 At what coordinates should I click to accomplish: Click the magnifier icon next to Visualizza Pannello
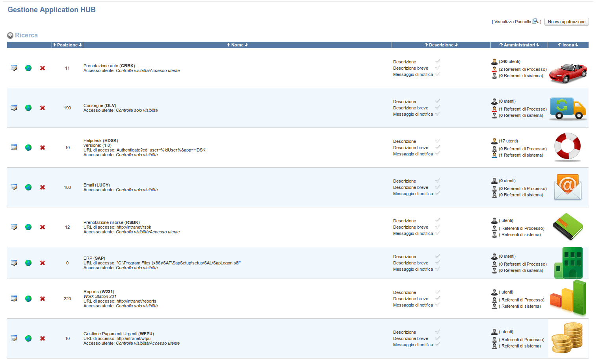click(x=535, y=21)
